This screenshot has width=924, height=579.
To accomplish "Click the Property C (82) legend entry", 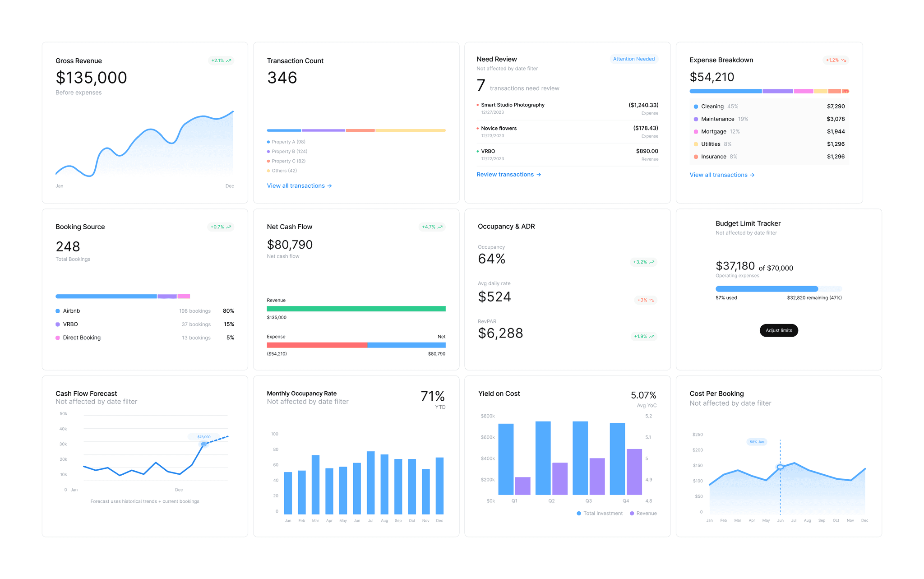I will (286, 161).
